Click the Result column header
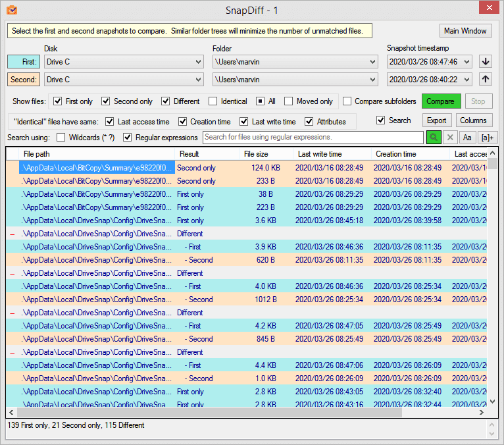The height and width of the screenshot is (445, 504). click(x=189, y=154)
